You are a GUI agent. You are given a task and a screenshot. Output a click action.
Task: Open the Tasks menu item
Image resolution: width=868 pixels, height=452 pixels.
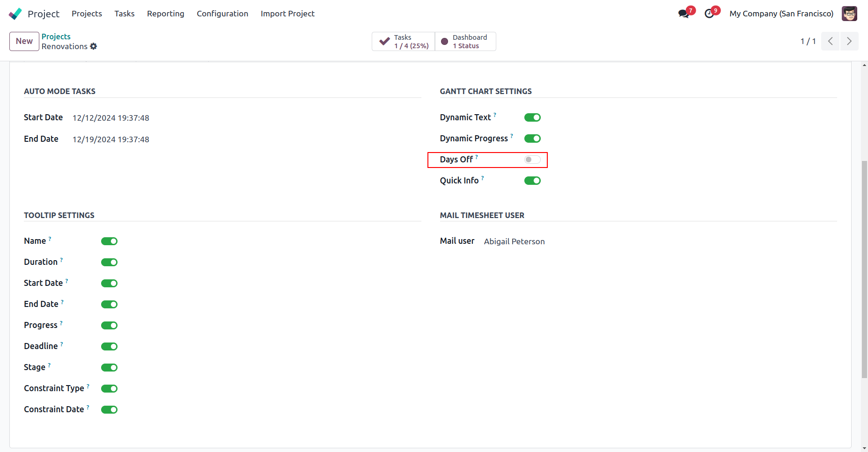pos(125,14)
